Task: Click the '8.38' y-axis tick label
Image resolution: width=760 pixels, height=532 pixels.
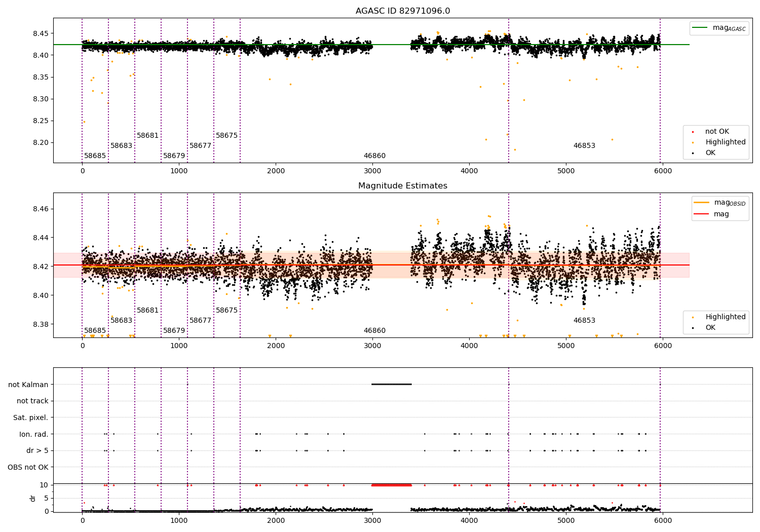Action: (41, 325)
